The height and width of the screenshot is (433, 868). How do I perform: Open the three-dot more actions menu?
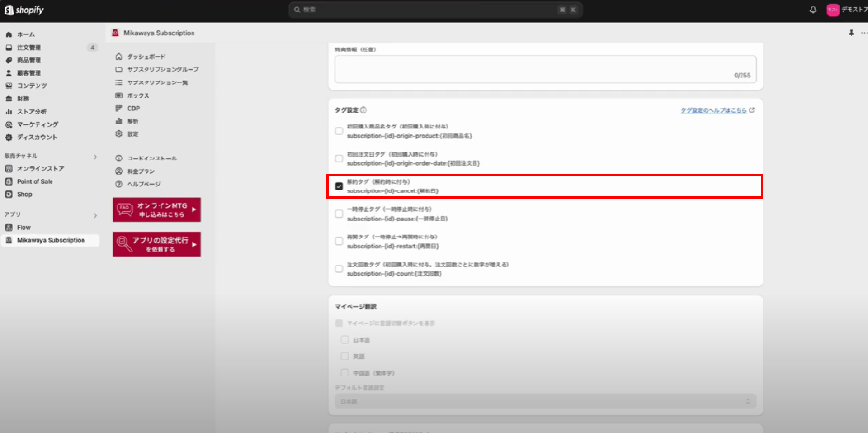coord(863,33)
